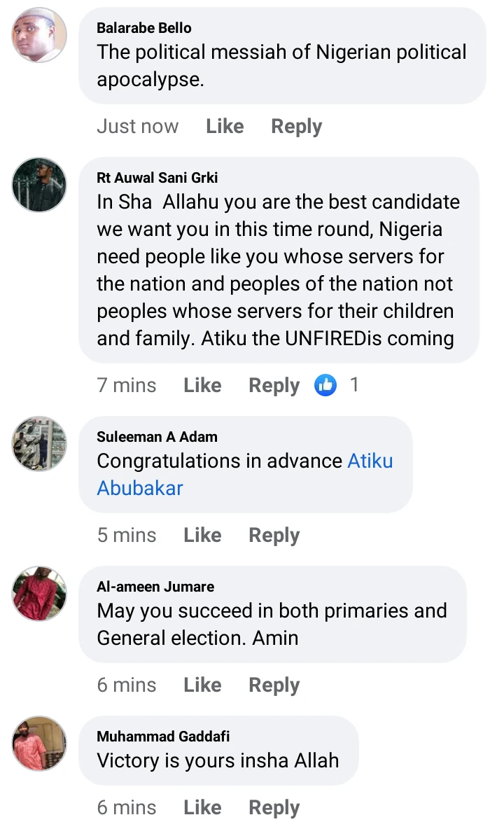Reply to Al-ameen Jumare's comment
The height and width of the screenshot is (829, 504).
point(274,685)
